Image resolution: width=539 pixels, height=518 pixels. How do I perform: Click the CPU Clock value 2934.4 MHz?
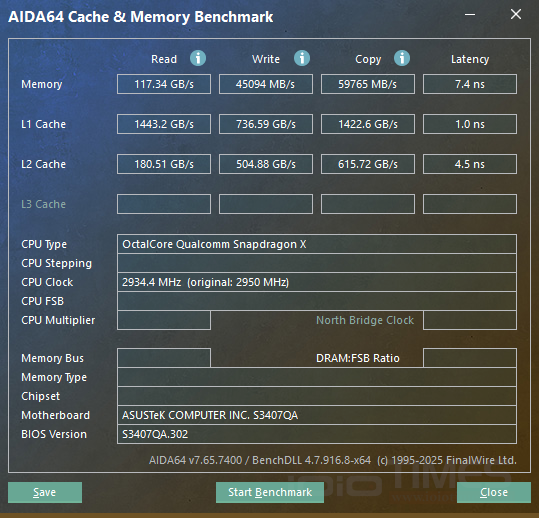tap(317, 282)
